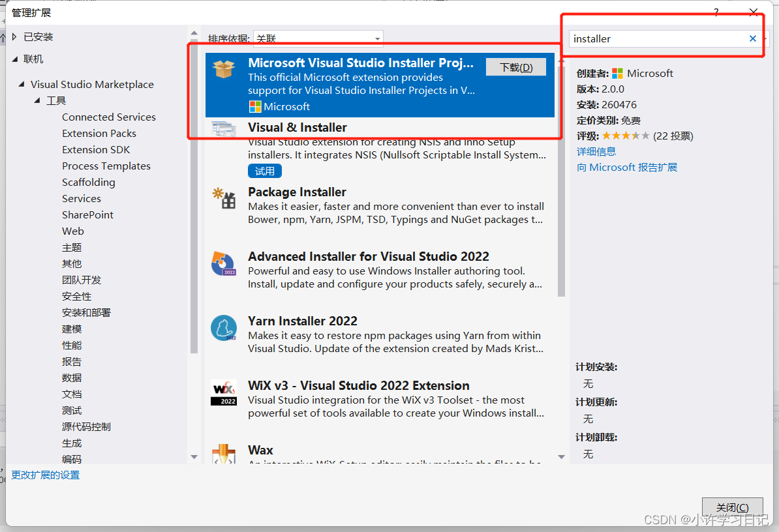Select 生成 category
779x532 pixels.
(x=72, y=443)
